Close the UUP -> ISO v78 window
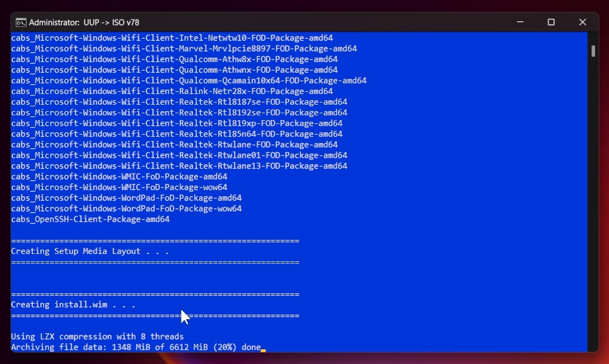This screenshot has height=364, width=609. tap(582, 22)
